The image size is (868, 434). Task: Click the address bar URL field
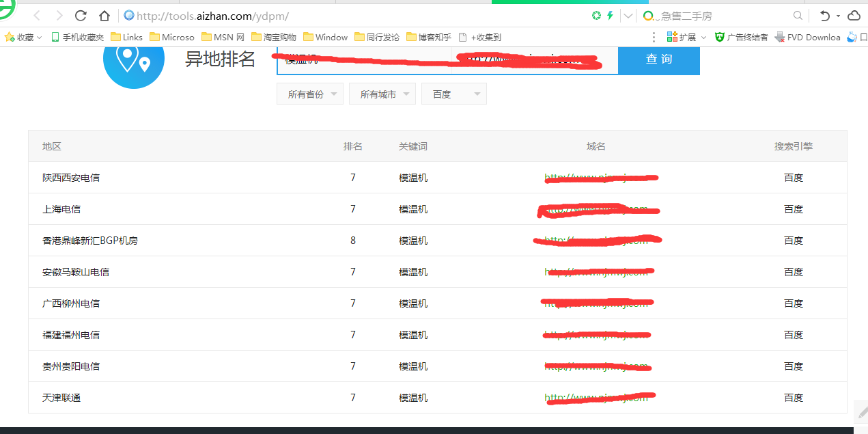coord(355,16)
